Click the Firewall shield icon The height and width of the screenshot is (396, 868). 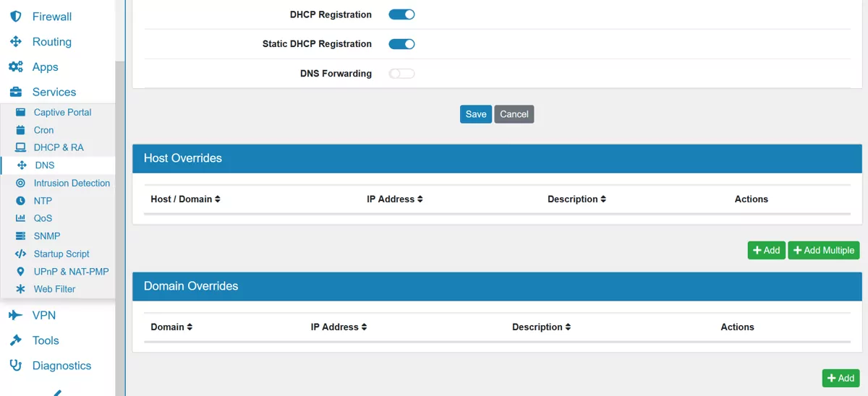click(15, 17)
